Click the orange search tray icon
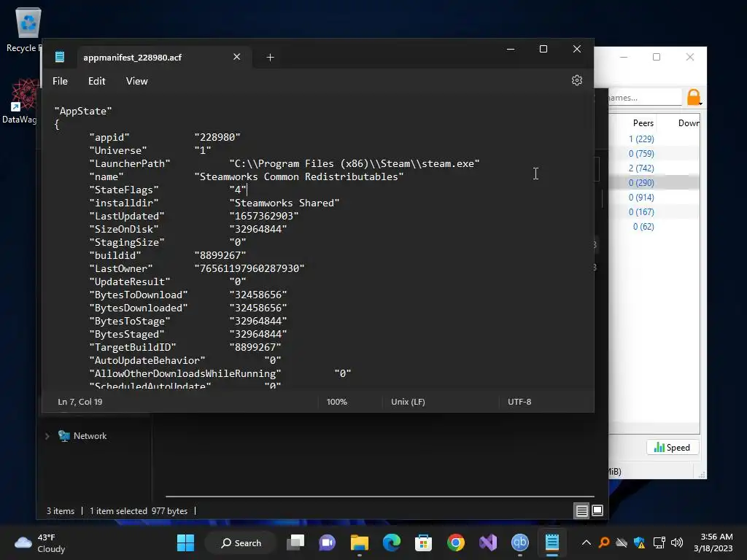The image size is (747, 560). (603, 542)
